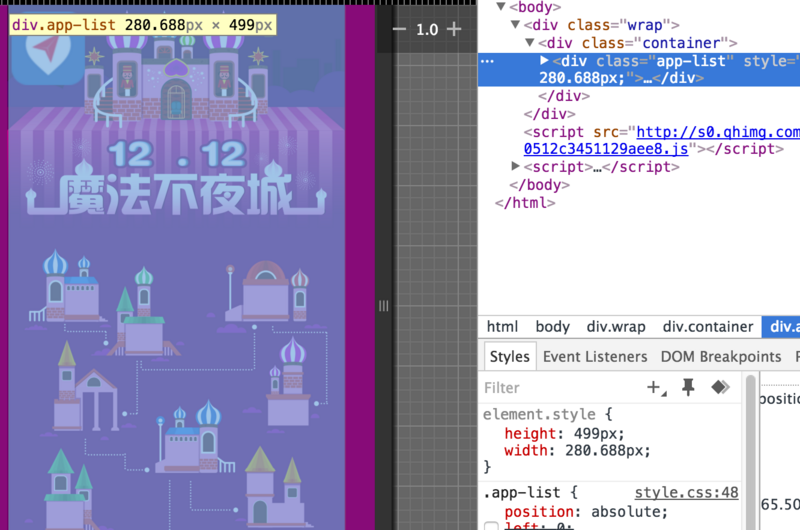Viewport: 800px width, 530px height.
Task: Open the s0.qhimg.com script link
Action: coord(718,132)
